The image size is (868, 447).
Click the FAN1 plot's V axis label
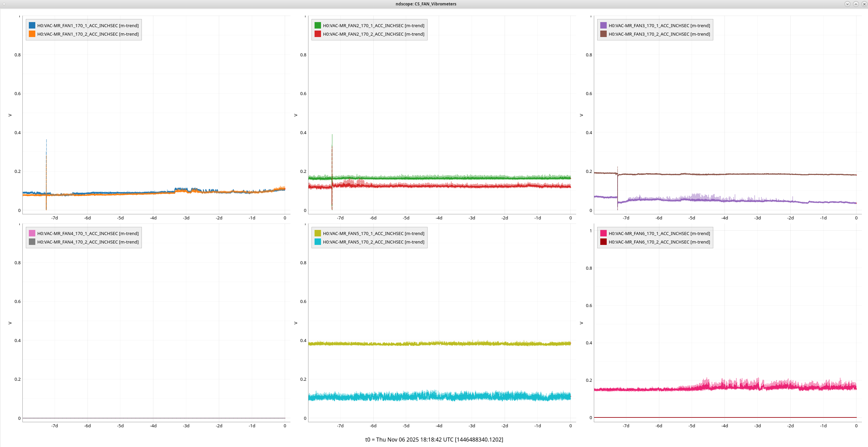(x=10, y=115)
